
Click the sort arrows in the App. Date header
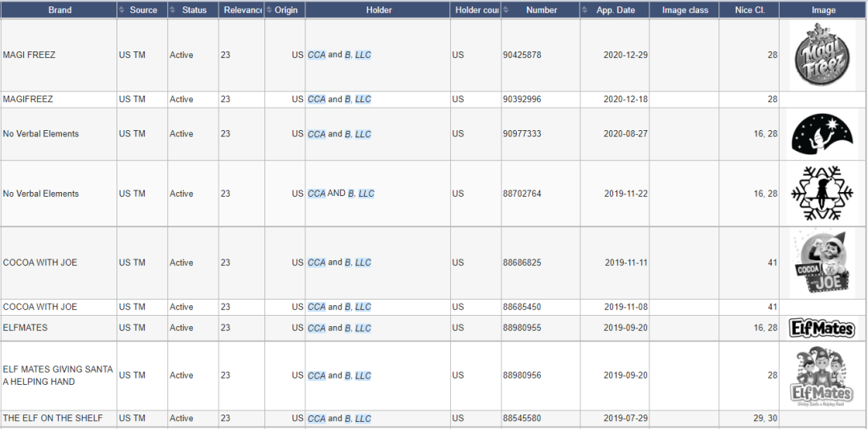(x=585, y=10)
